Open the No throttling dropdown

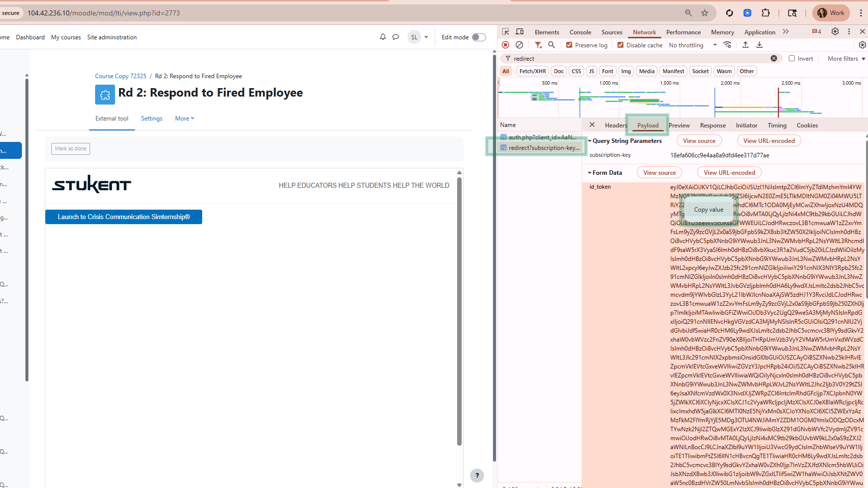point(693,45)
